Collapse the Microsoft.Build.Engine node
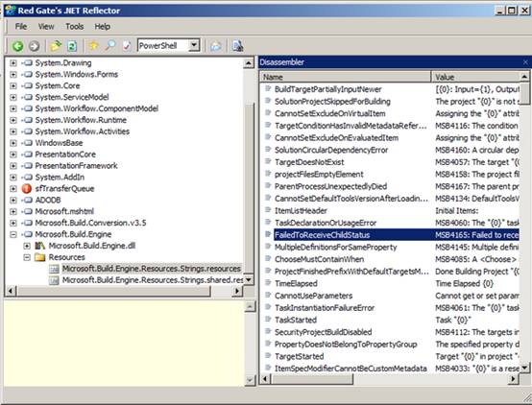The width and height of the screenshot is (532, 405). [x=13, y=234]
